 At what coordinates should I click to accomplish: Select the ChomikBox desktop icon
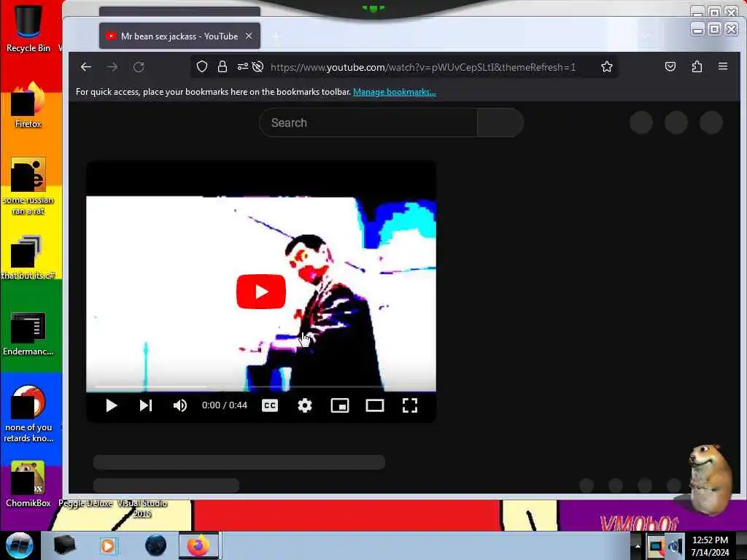[x=28, y=484]
